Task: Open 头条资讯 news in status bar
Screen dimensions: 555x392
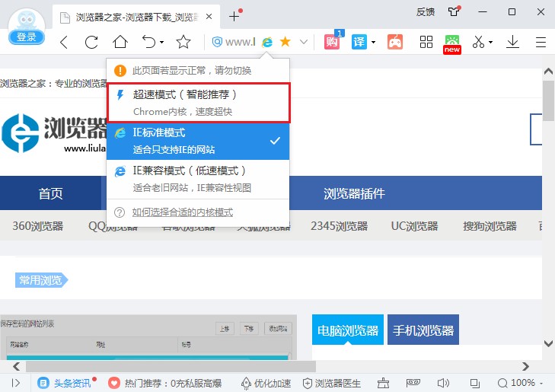Action: pyautogui.click(x=65, y=383)
